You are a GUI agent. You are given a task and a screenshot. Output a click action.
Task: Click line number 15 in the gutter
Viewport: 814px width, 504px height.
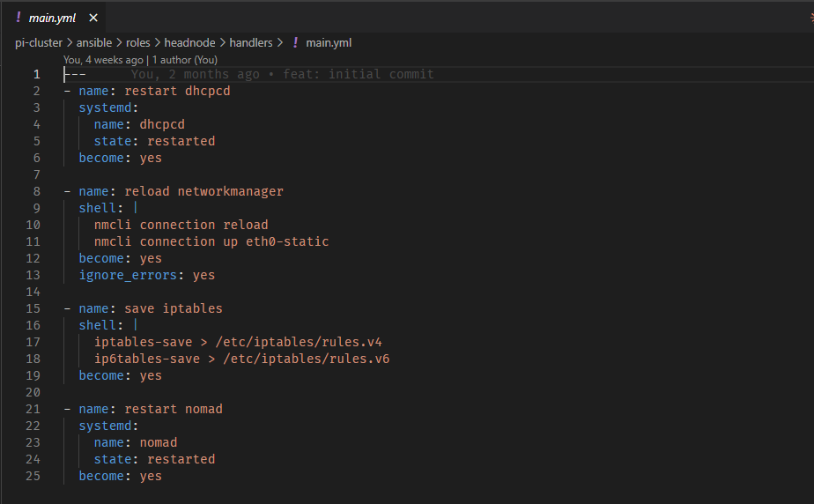pyautogui.click(x=33, y=308)
